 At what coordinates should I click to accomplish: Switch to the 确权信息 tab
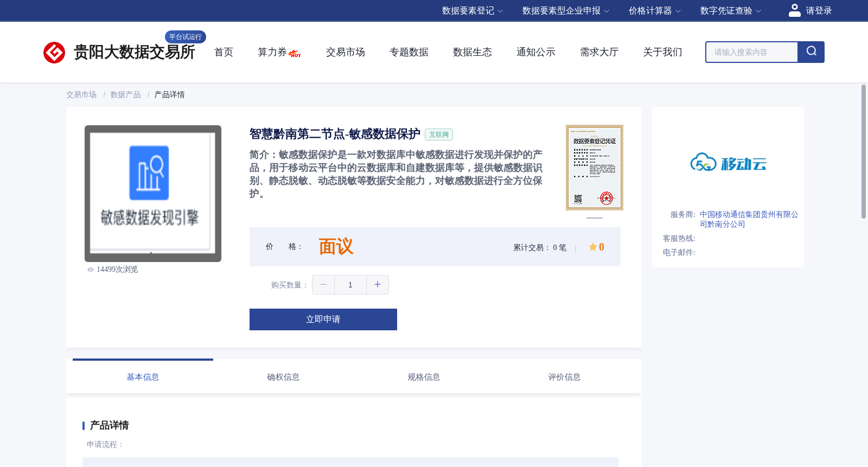tap(283, 377)
